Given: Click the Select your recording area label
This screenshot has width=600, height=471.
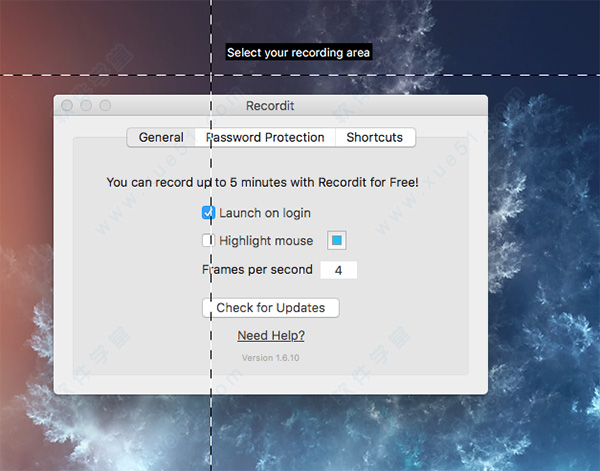Looking at the screenshot, I should tap(298, 52).
